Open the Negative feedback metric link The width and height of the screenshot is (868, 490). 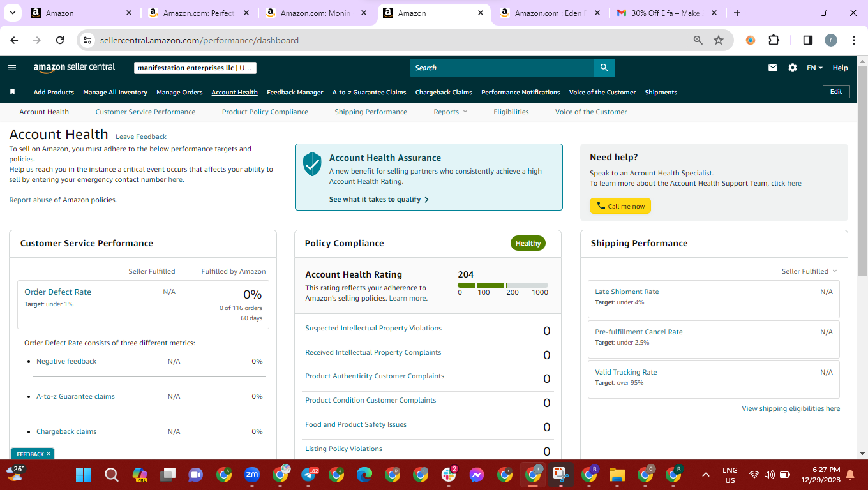[x=66, y=361]
